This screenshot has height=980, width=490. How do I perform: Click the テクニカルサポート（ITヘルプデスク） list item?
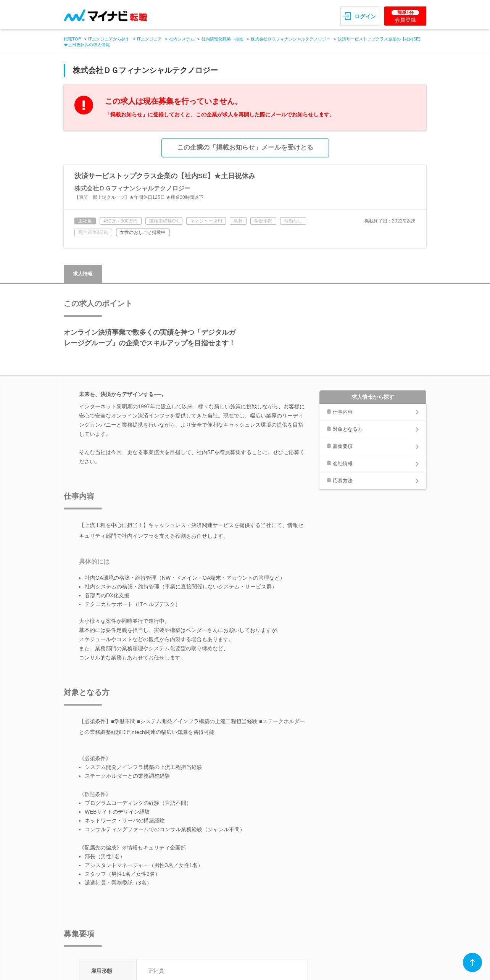point(132,604)
